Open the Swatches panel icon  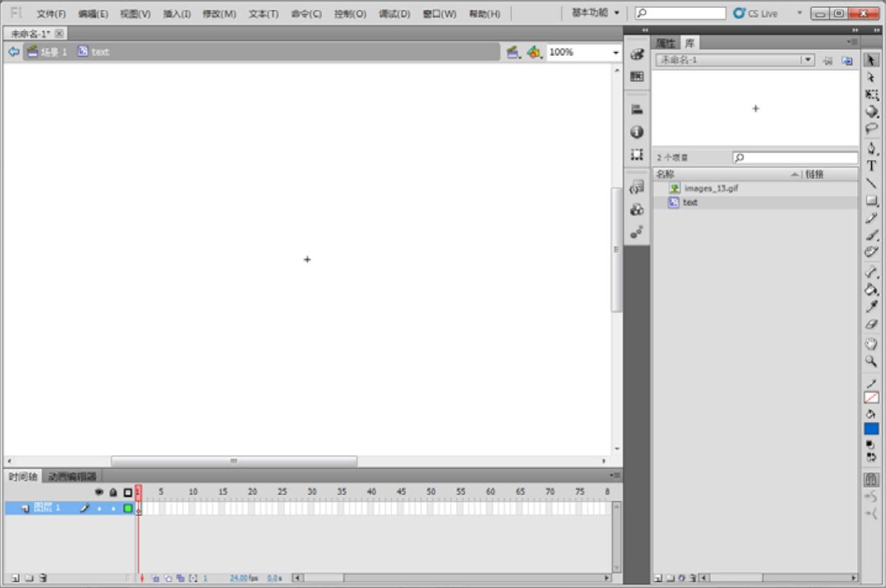pyautogui.click(x=637, y=76)
